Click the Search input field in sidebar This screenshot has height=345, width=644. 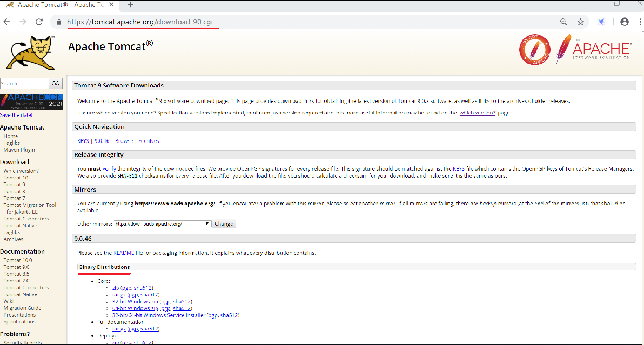pyautogui.click(x=25, y=83)
